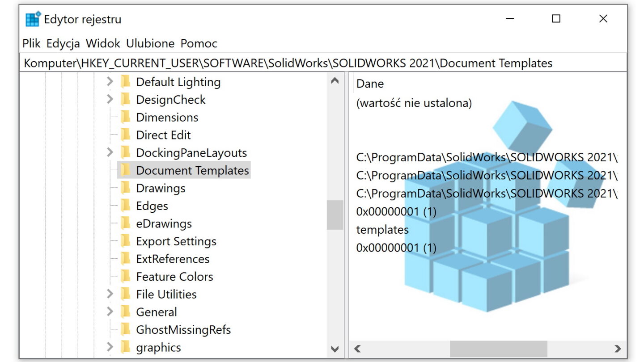Select the Edges key
The width and height of the screenshot is (644, 362).
tap(152, 206)
